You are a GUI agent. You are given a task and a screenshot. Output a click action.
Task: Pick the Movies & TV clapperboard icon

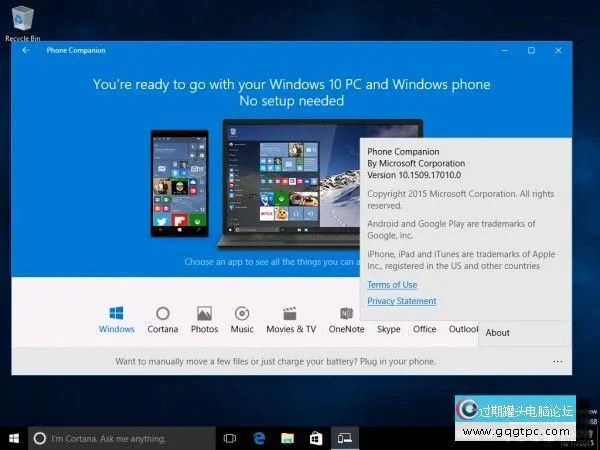[x=291, y=313]
